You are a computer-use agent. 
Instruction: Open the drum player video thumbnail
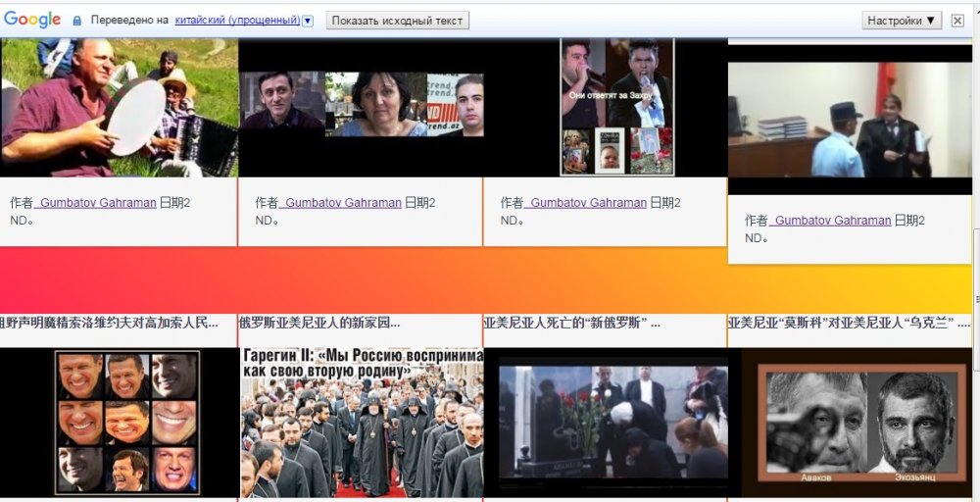(119, 107)
